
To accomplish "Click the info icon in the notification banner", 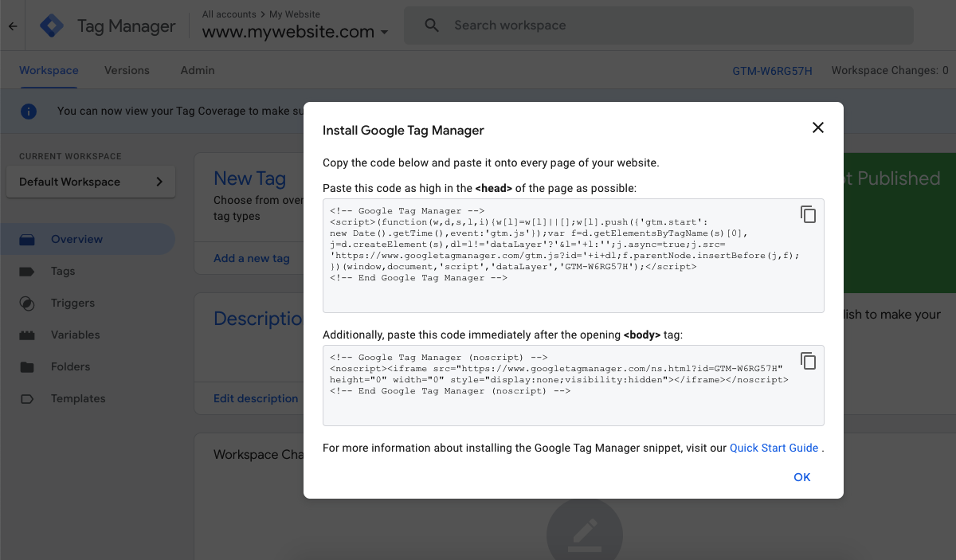I will [29, 111].
